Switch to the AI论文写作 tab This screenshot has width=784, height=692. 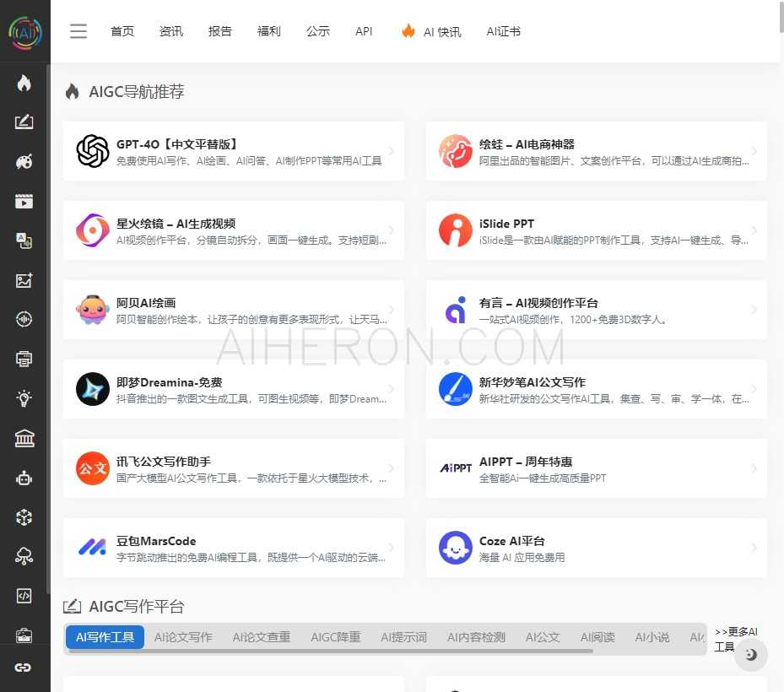(x=183, y=637)
